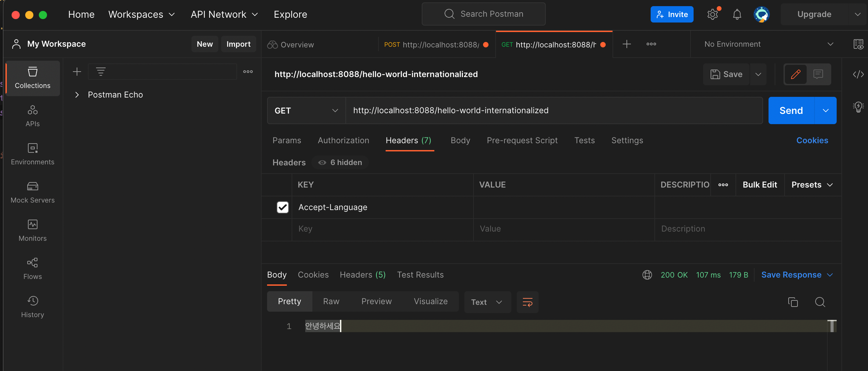Toggle response line wrap icon

click(528, 302)
